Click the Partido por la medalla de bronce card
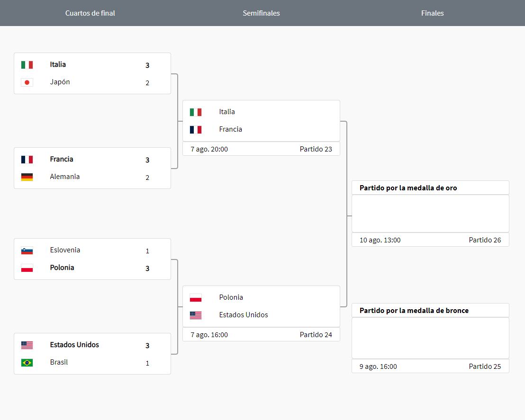Image resolution: width=525 pixels, height=420 pixels. click(x=430, y=337)
